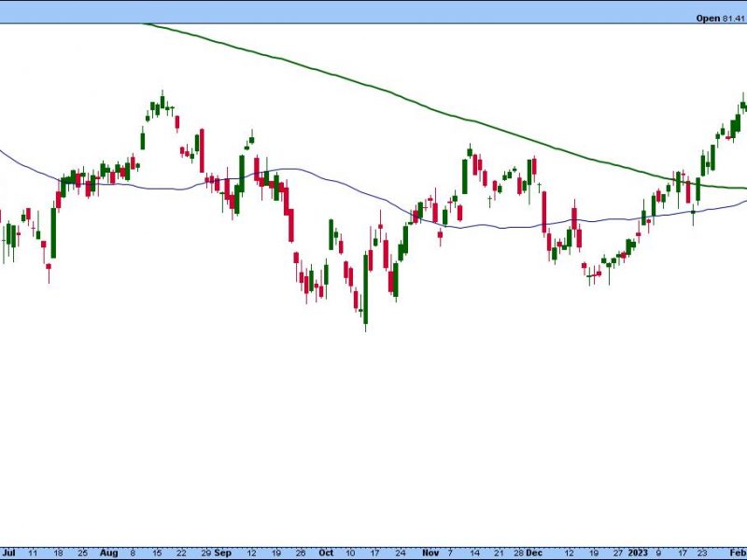747x560 pixels.
Task: Click the 21 date tick in November
Action: point(499,553)
